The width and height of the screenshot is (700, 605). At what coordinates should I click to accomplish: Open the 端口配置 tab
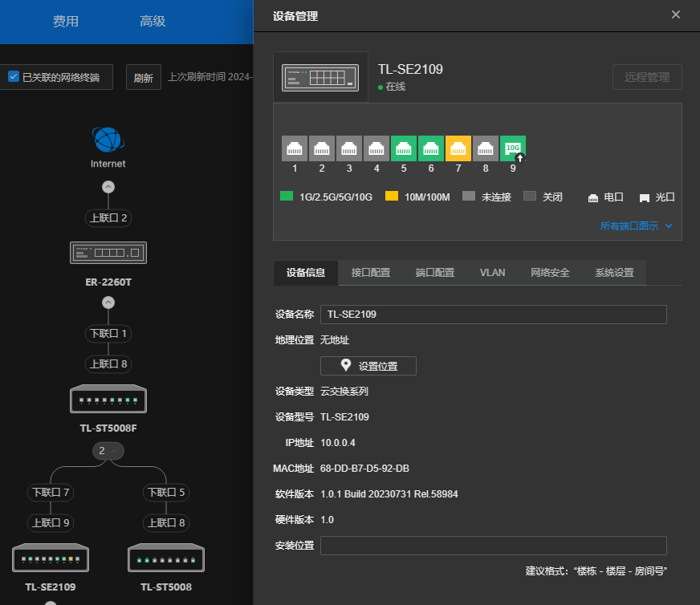(435, 273)
